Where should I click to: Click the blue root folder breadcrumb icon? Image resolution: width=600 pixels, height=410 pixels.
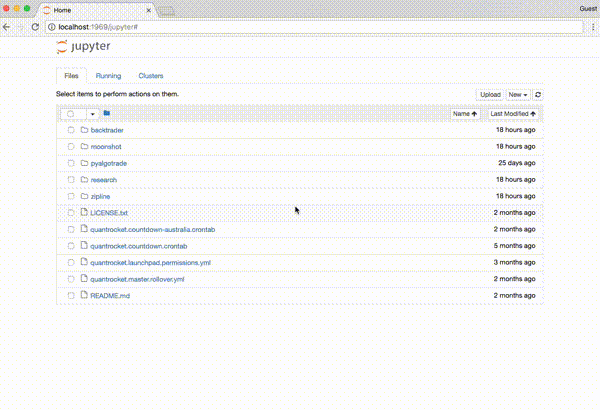tap(107, 113)
